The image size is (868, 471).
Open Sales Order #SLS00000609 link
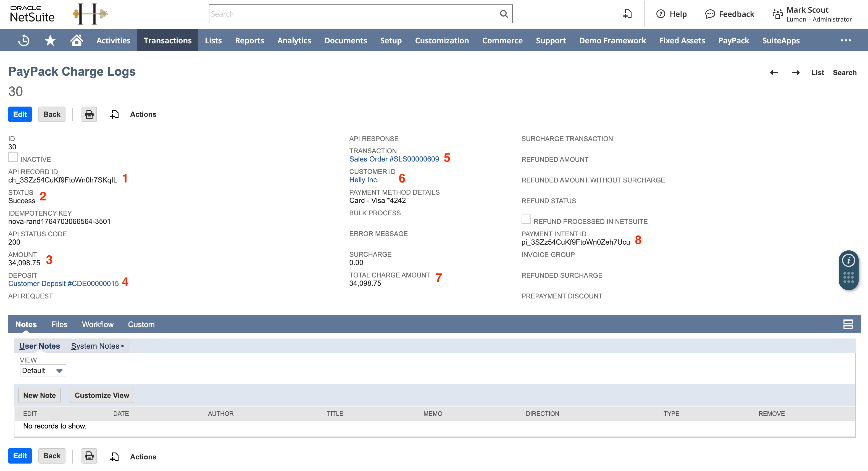(394, 159)
